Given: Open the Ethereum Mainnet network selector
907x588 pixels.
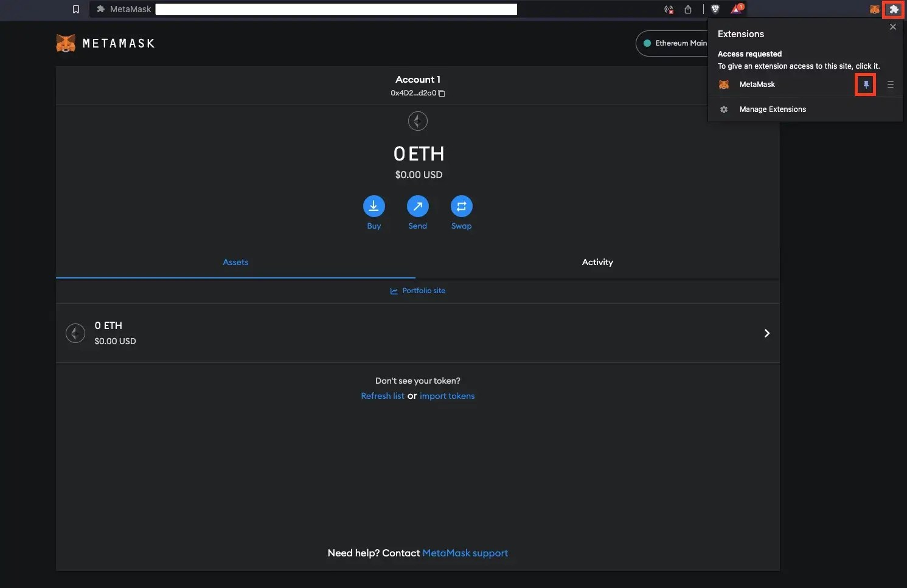Looking at the screenshot, I should 675,43.
